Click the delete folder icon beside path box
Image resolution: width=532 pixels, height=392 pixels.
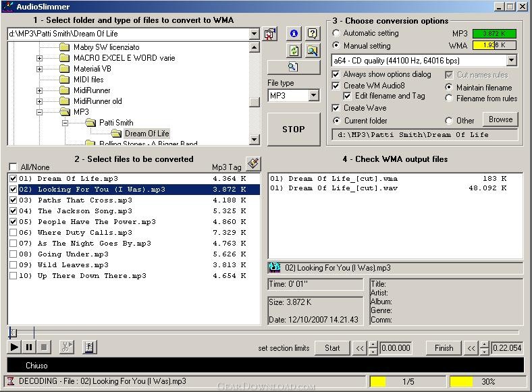point(270,34)
